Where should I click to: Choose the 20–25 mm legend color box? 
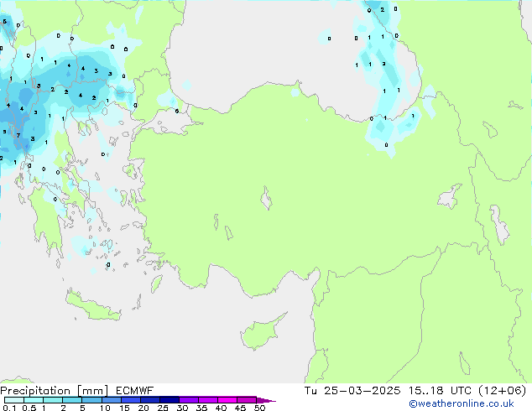[150, 400]
